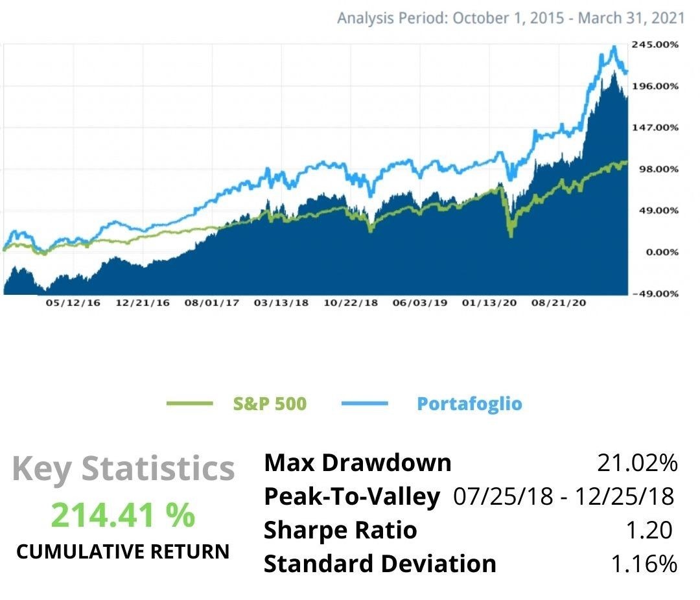
Task: Select the CUMULATIVE RETURN caption
Action: coord(123,551)
